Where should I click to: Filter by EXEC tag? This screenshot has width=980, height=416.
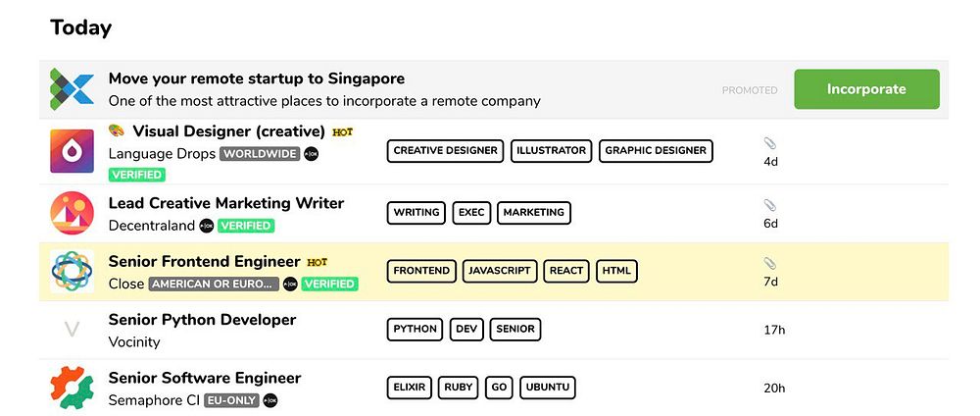471,213
